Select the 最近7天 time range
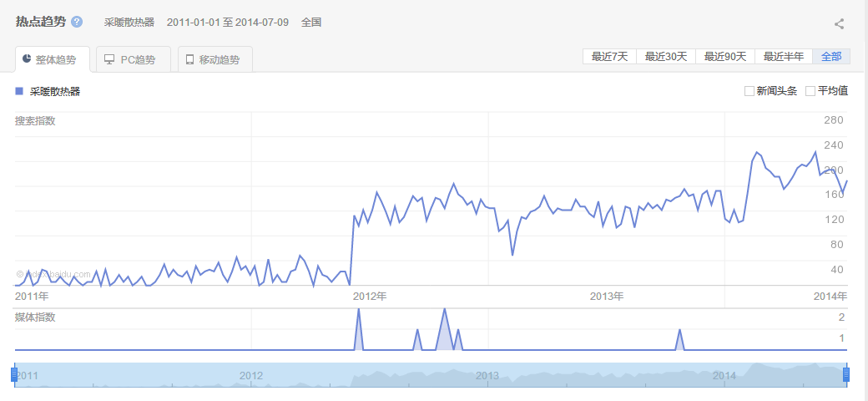868x401 pixels. pyautogui.click(x=609, y=57)
